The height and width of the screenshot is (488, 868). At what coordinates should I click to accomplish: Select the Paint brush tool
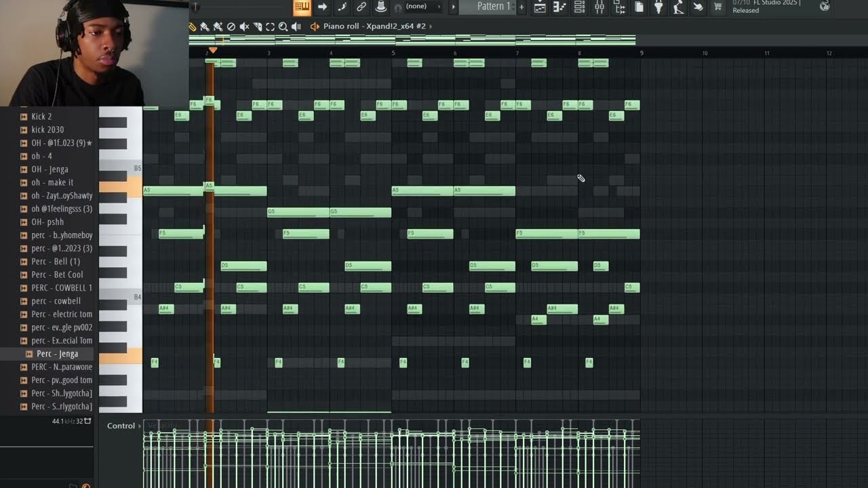(x=205, y=26)
